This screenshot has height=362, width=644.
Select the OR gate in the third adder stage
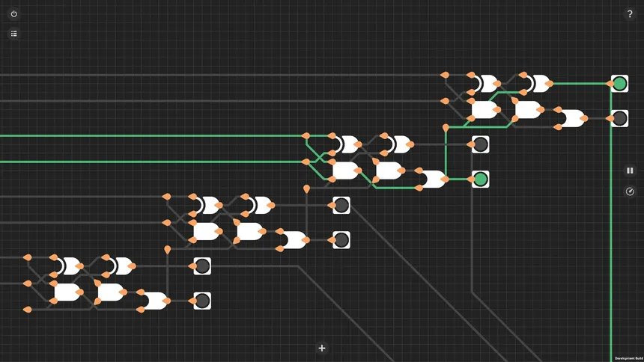(294, 240)
